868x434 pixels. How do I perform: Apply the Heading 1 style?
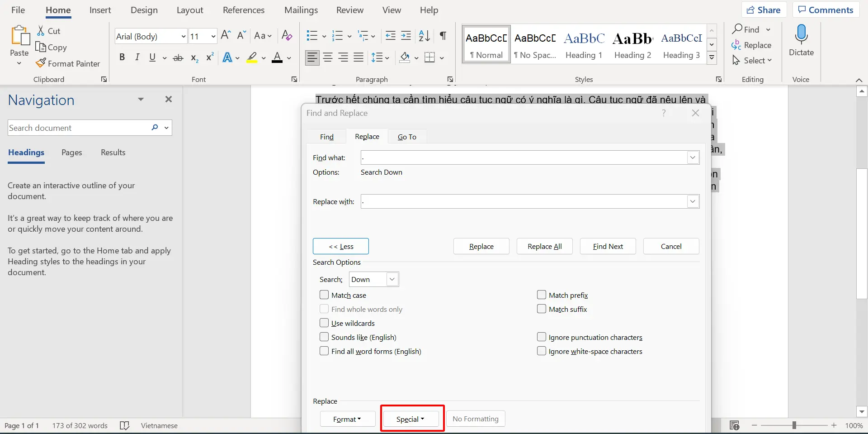(584, 44)
